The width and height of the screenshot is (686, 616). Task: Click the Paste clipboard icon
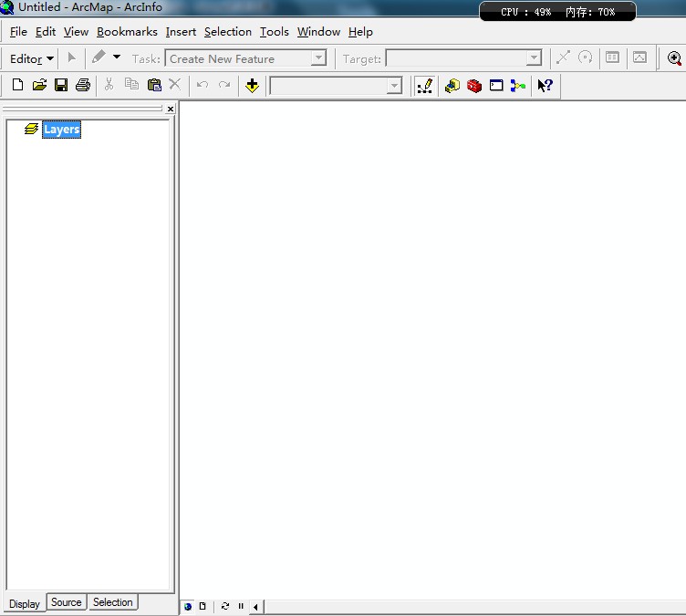154,85
